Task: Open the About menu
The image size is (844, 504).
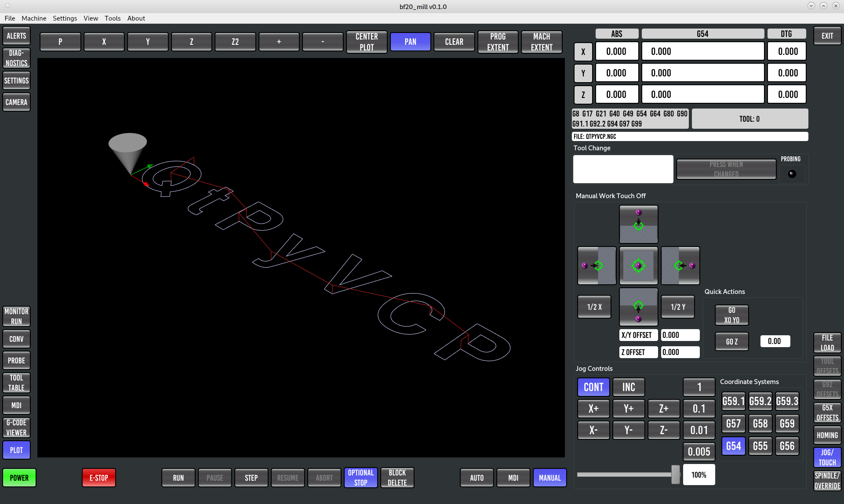Action: [x=136, y=18]
